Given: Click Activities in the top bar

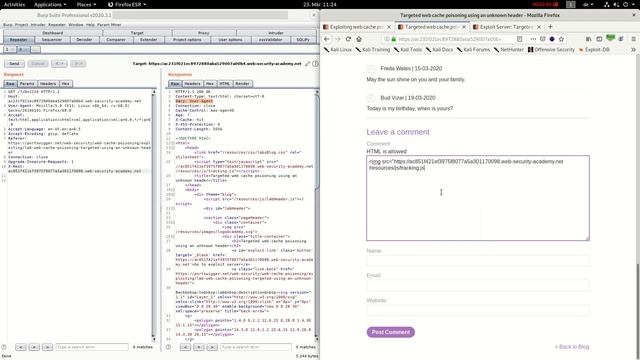Looking at the screenshot, I should coord(14,4).
